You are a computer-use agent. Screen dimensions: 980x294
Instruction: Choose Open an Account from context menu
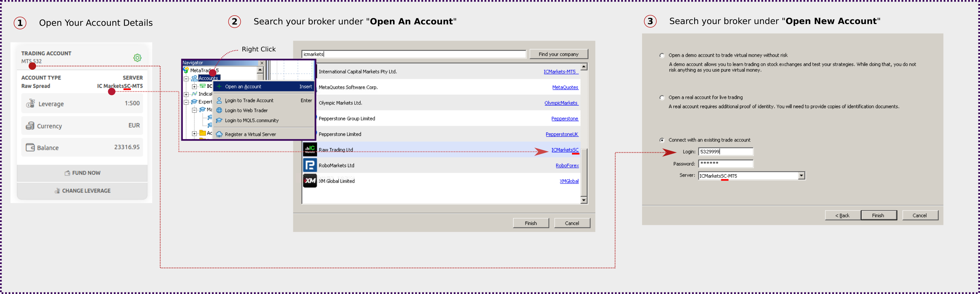tap(264, 87)
